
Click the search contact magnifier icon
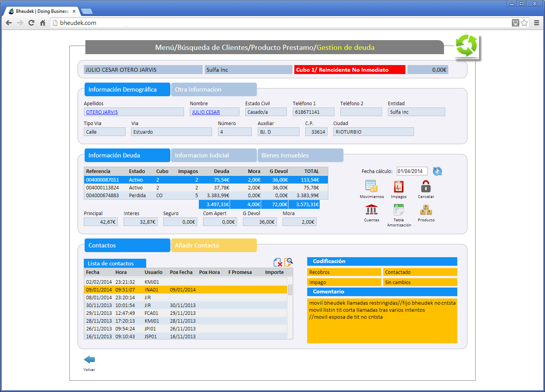coord(288,262)
